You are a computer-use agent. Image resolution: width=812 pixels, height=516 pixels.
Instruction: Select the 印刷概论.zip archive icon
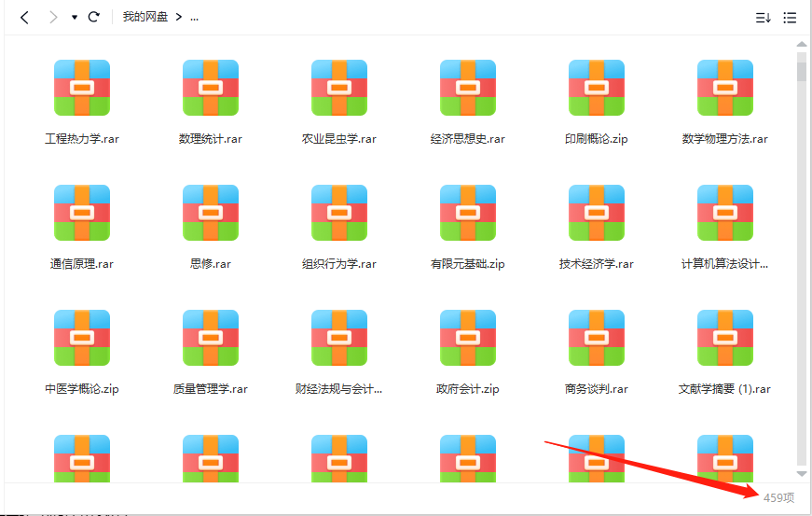[597, 88]
